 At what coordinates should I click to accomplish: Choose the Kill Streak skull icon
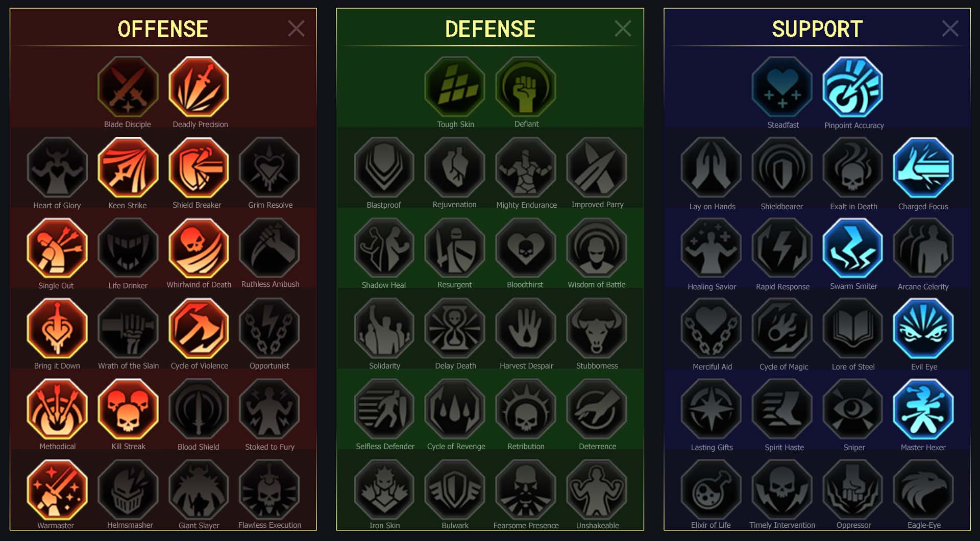point(128,409)
